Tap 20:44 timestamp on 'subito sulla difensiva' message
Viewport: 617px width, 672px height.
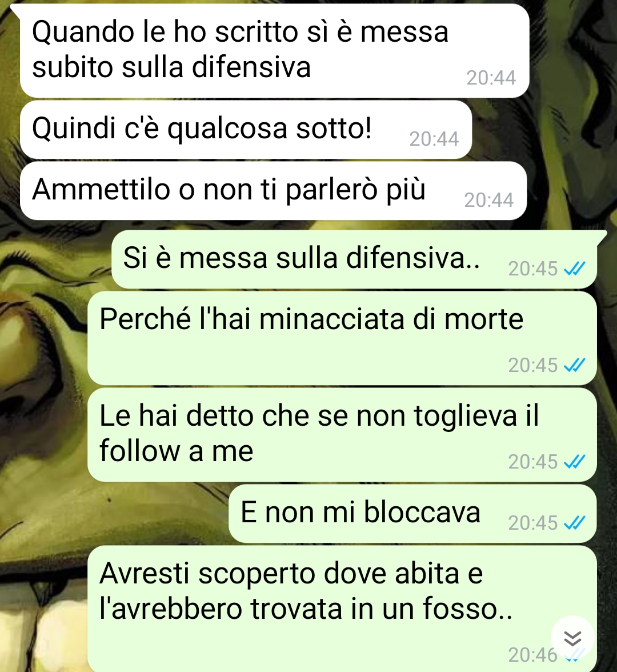(x=491, y=78)
